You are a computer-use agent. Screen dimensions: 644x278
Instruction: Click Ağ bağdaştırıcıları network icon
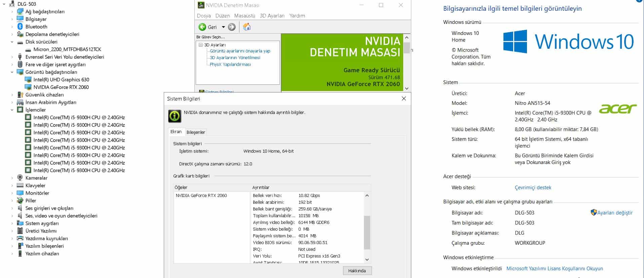click(x=20, y=11)
